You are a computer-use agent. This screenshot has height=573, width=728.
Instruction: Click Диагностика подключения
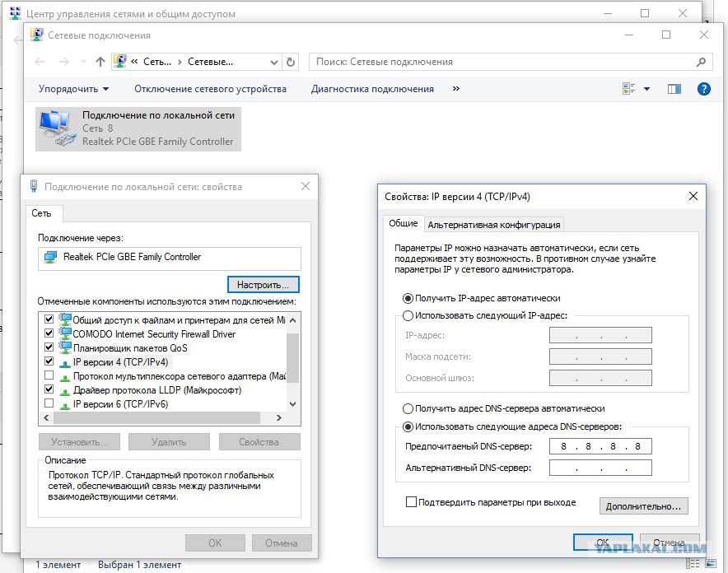(372, 89)
